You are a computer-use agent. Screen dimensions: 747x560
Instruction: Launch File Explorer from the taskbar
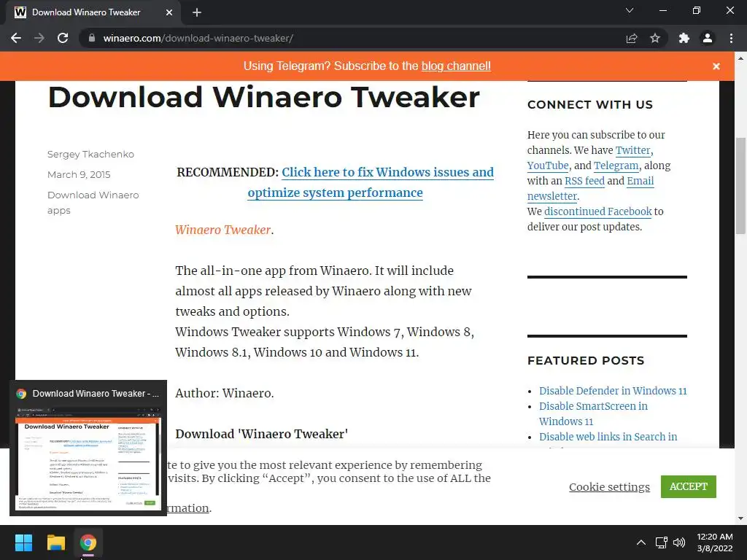[x=55, y=542]
